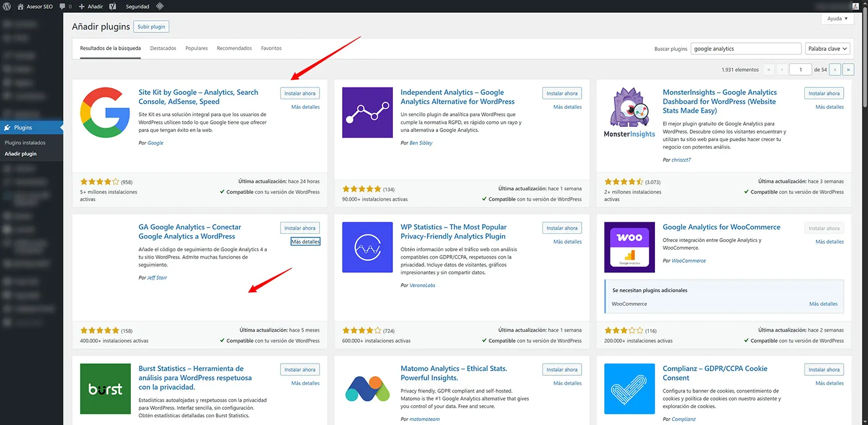The height and width of the screenshot is (425, 868).
Task: Click the Subir plugin button
Action: [x=151, y=26]
